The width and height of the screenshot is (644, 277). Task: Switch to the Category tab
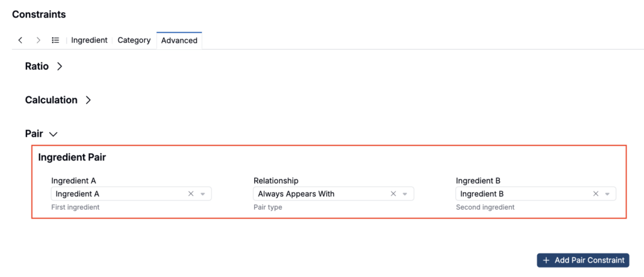point(134,40)
